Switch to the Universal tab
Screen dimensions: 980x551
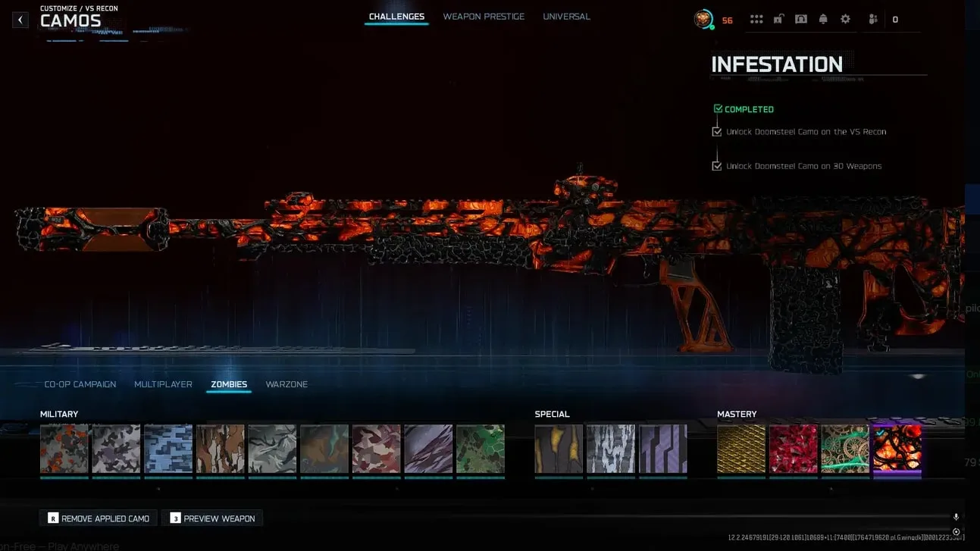(566, 17)
